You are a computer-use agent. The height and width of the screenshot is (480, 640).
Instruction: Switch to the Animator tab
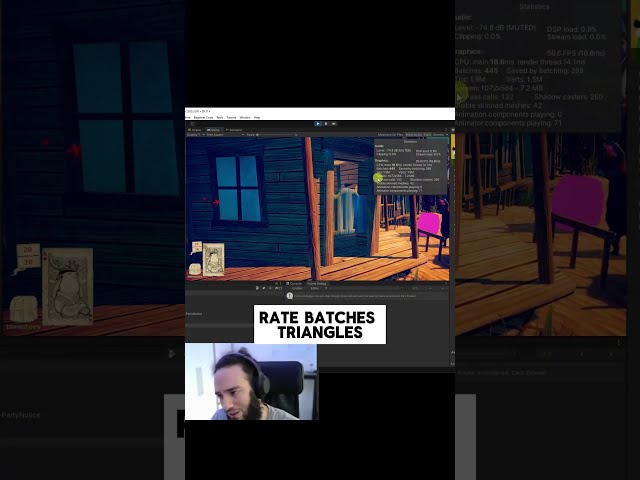click(234, 130)
